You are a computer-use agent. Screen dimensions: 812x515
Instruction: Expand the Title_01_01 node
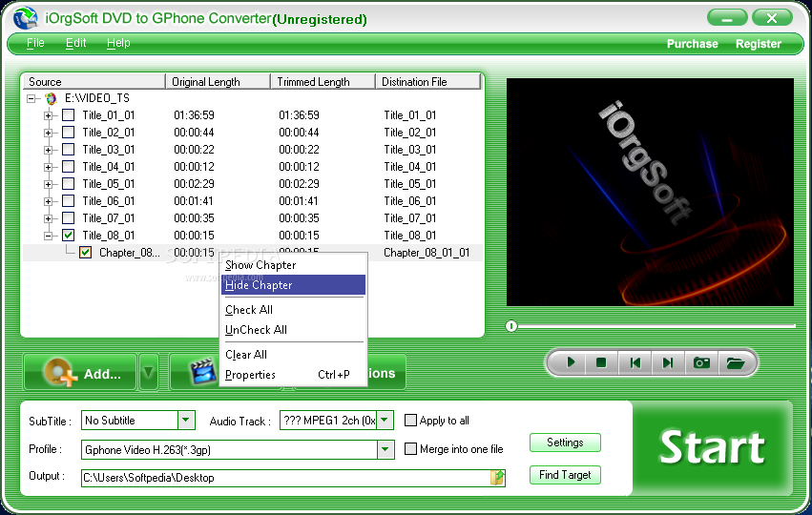coord(48,115)
